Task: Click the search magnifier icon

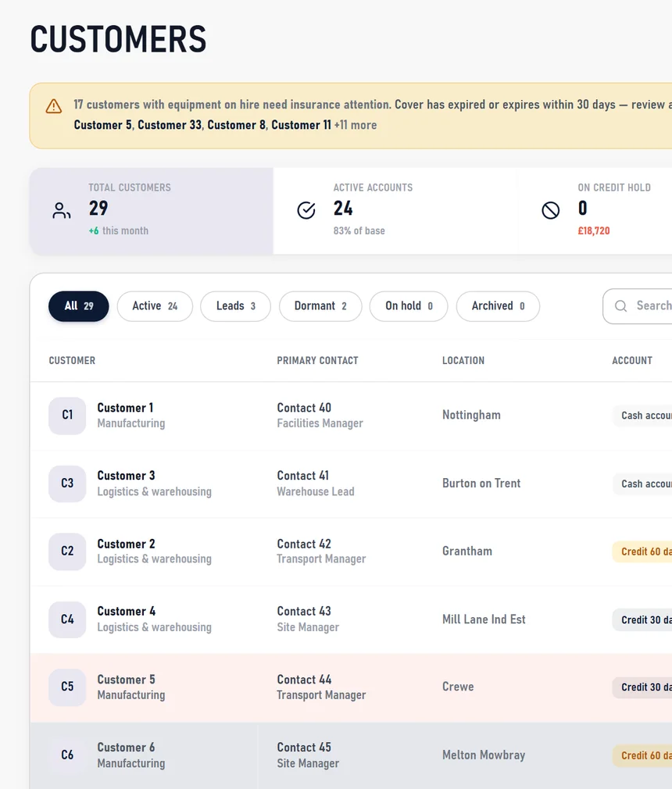Action: click(x=620, y=306)
